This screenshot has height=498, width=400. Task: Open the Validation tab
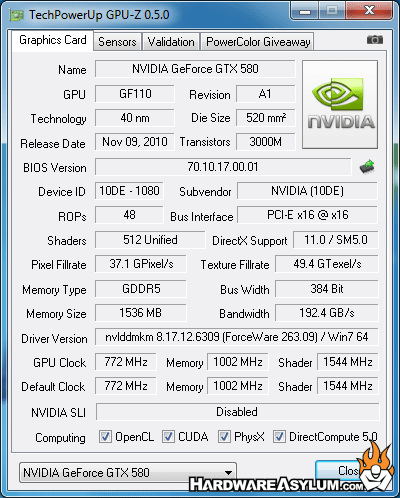pos(171,42)
